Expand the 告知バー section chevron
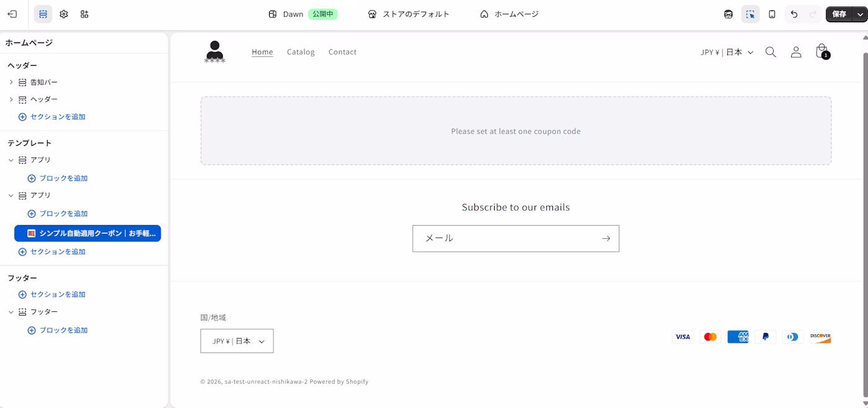The height and width of the screenshot is (408, 868). pyautogui.click(x=11, y=81)
